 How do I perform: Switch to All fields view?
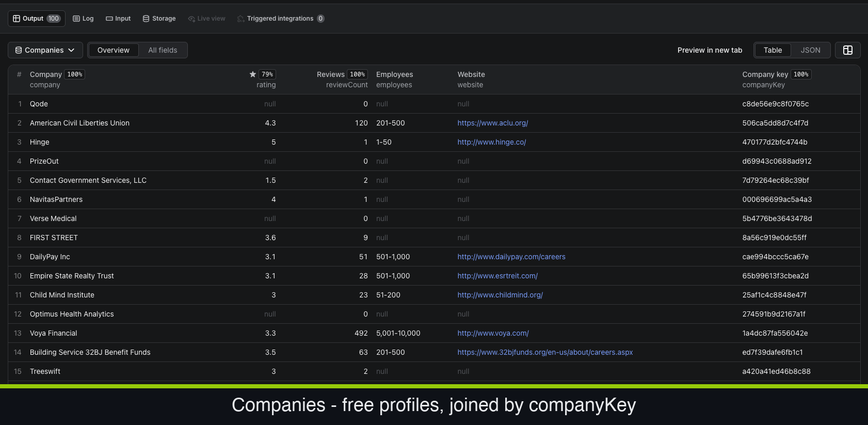163,50
